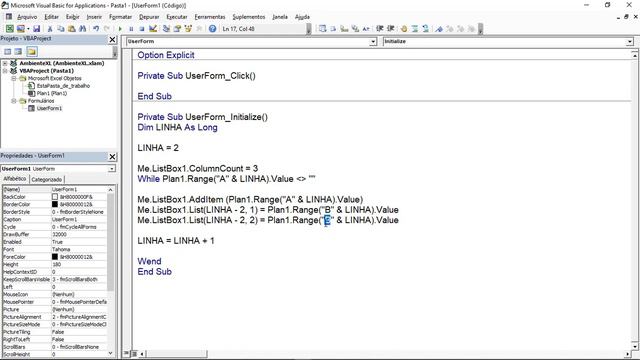Comment the selected block icon
This screenshot has width=640, height=360.
[x=415, y=29]
